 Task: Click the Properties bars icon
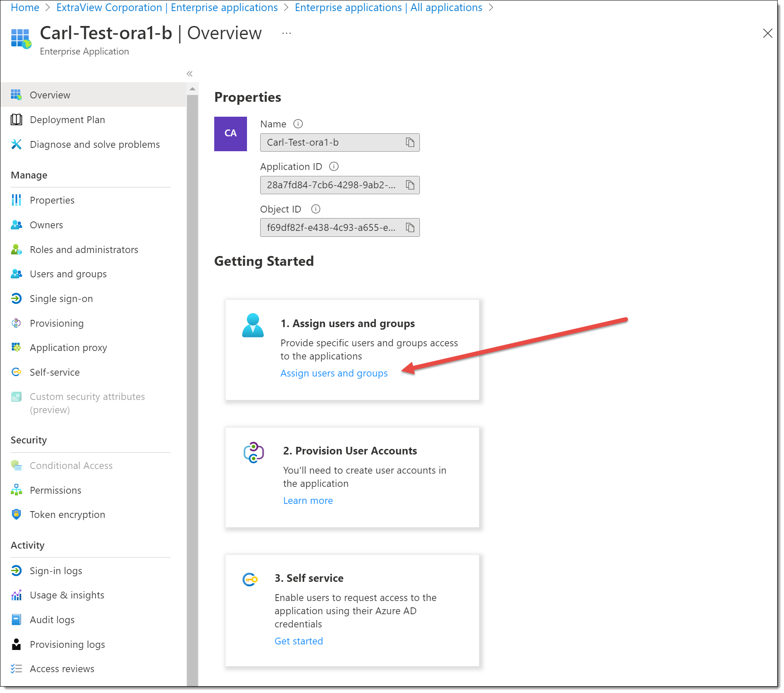point(16,200)
